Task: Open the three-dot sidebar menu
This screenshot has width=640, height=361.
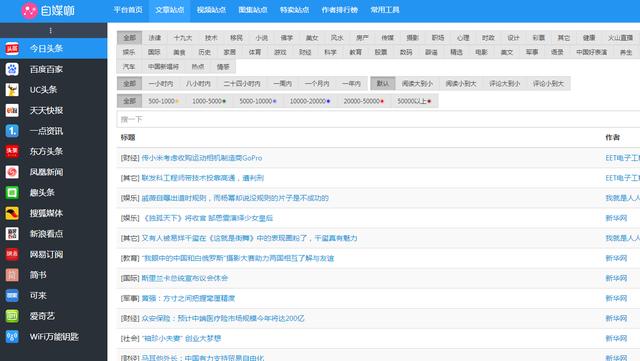Action: 50,31
